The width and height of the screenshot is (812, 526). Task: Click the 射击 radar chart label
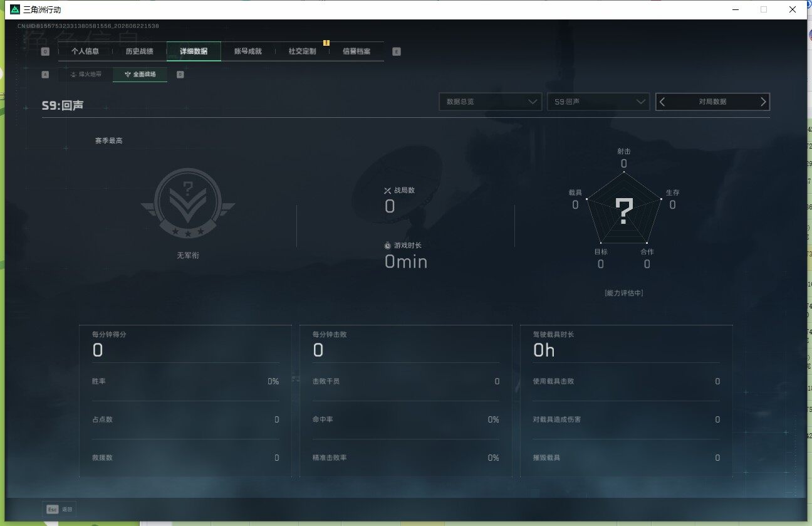(x=623, y=151)
